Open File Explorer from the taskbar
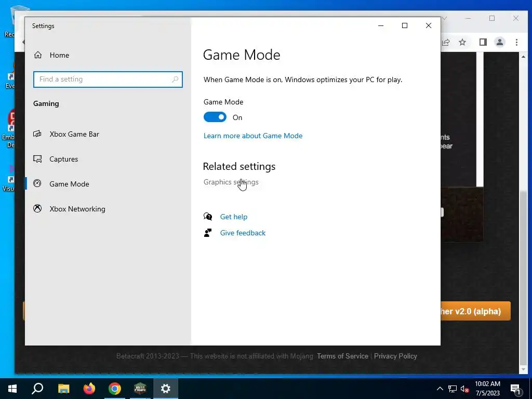Viewport: 532px width, 399px height. click(x=63, y=389)
